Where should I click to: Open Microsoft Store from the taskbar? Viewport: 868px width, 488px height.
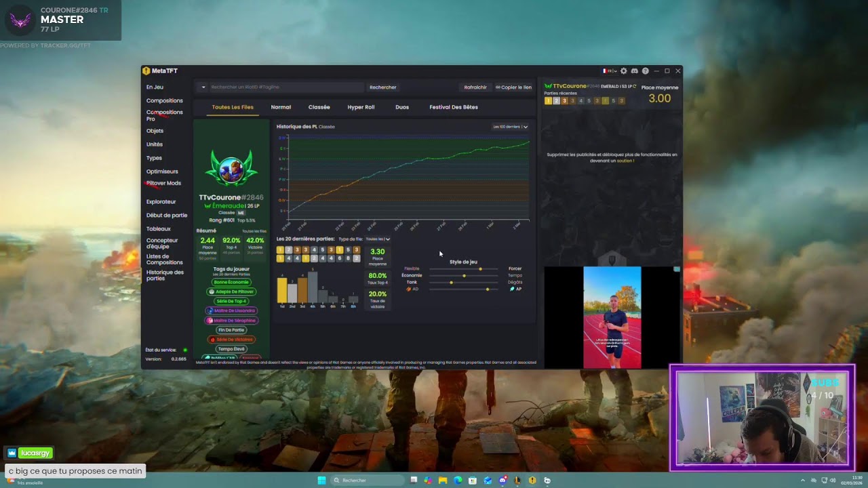click(473, 481)
